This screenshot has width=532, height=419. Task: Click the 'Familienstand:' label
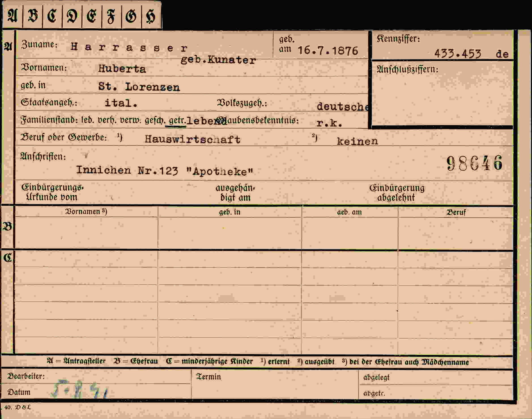pos(49,120)
